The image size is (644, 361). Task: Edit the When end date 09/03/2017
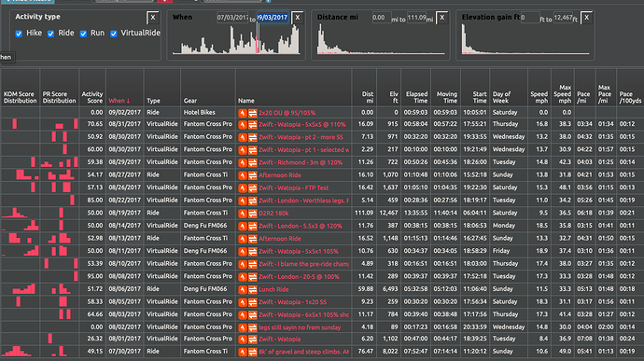click(x=273, y=18)
